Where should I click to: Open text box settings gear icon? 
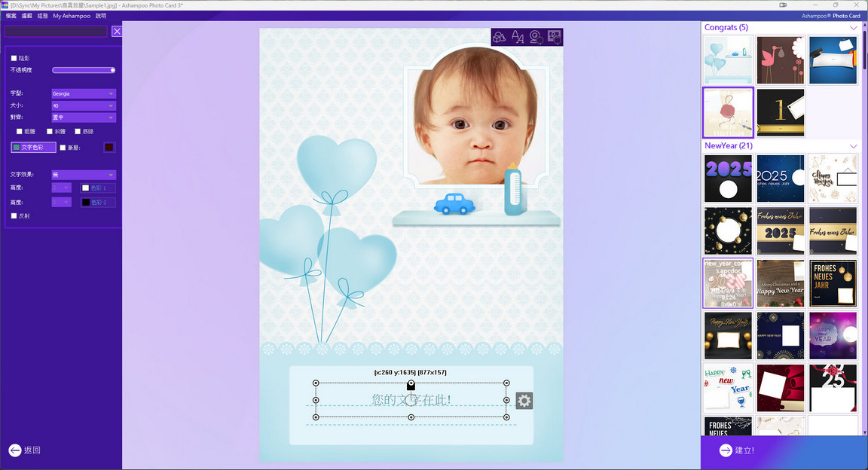tap(524, 401)
